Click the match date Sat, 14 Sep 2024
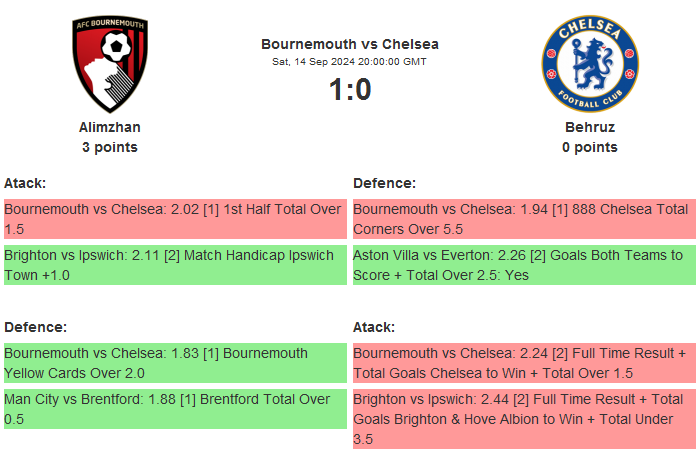This screenshot has height=460, width=700. click(349, 62)
